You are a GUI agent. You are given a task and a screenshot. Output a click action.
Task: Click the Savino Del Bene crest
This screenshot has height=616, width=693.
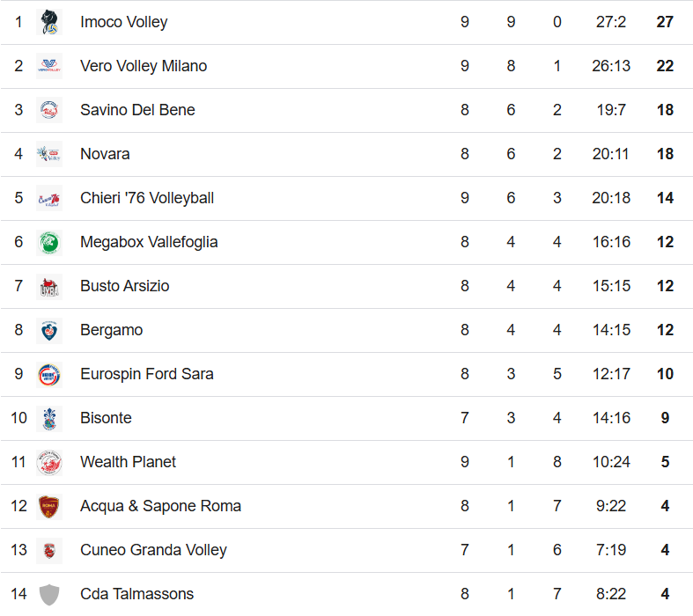click(x=49, y=110)
